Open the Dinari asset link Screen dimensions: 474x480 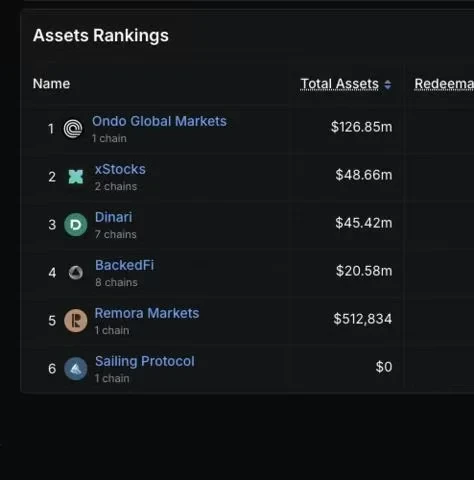coord(114,217)
